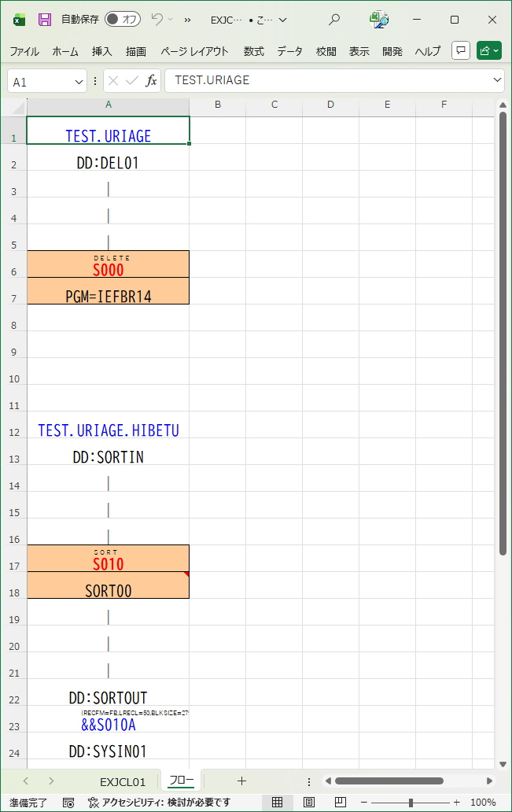Add a new sheet with plus icon
Image resolution: width=512 pixels, height=812 pixels.
[x=241, y=781]
